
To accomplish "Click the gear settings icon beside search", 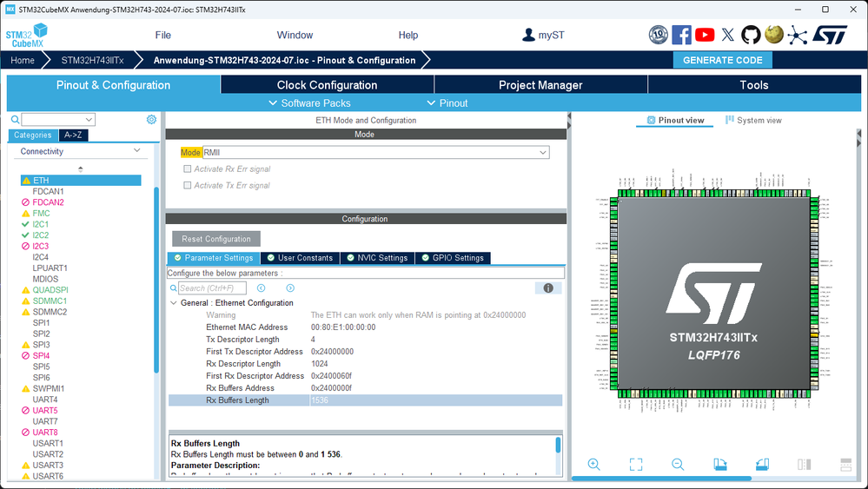I will point(151,120).
